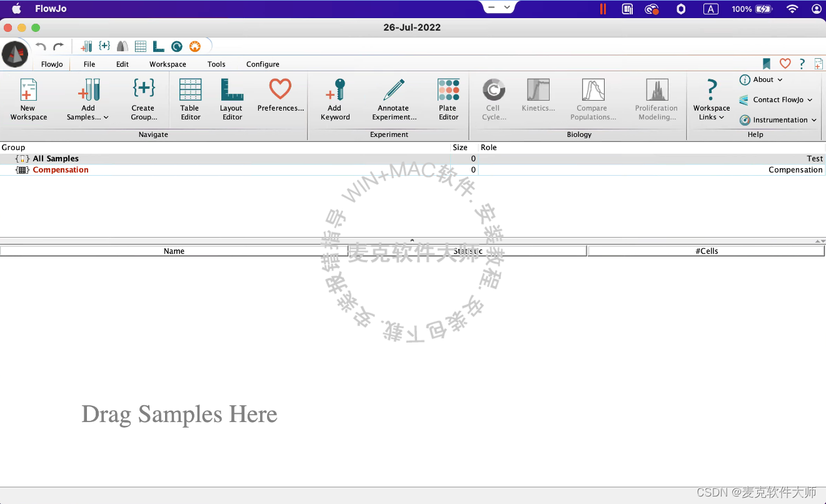
Task: Open Proliferation Modeling tool
Action: pos(657,99)
